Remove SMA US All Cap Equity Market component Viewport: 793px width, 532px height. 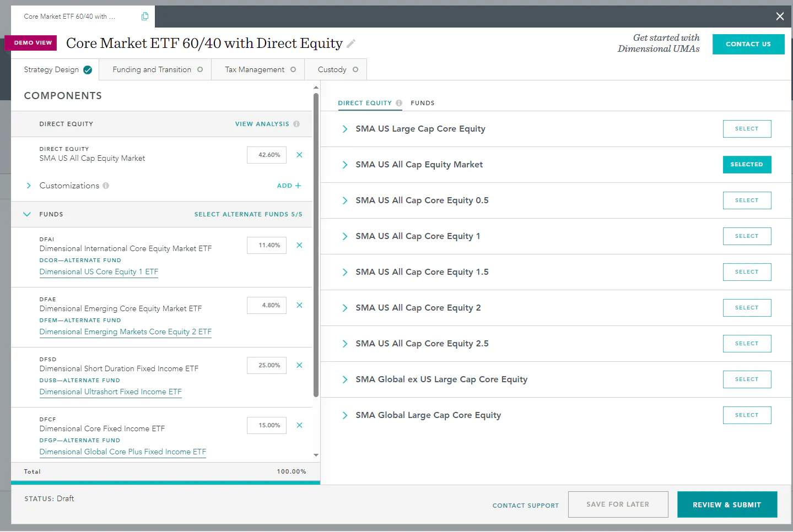click(299, 155)
